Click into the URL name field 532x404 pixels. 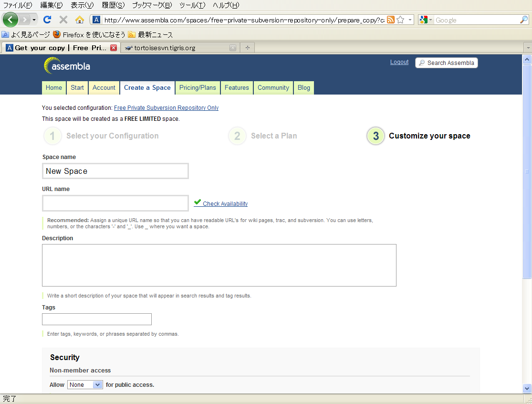[115, 203]
